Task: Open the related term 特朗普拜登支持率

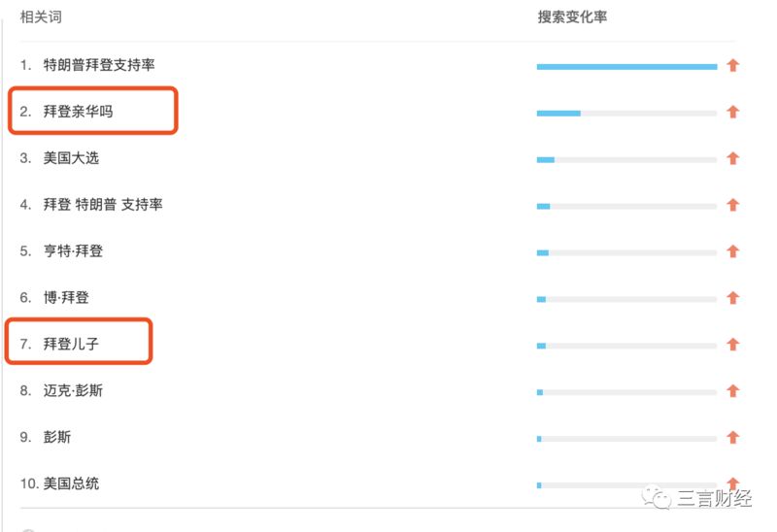Action: 99,65
